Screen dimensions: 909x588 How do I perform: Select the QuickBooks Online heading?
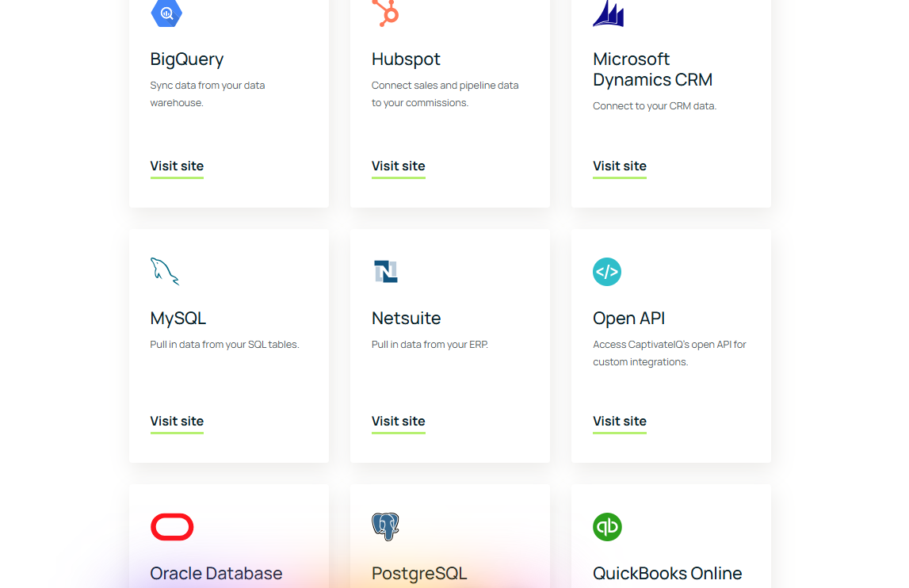667,574
